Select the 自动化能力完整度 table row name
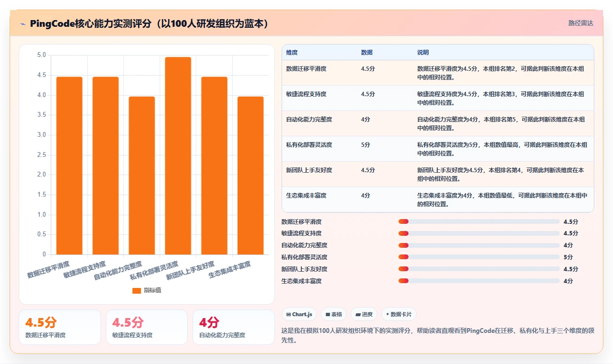Viewport: 613px width, 364px height. coord(309,120)
